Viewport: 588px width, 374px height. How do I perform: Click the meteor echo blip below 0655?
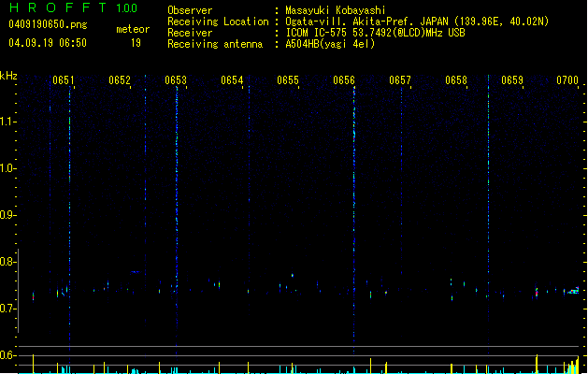pyautogui.click(x=292, y=275)
